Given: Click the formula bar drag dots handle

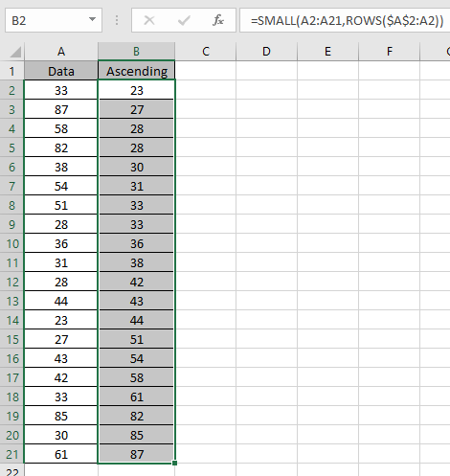Looking at the screenshot, I should click(x=117, y=20).
